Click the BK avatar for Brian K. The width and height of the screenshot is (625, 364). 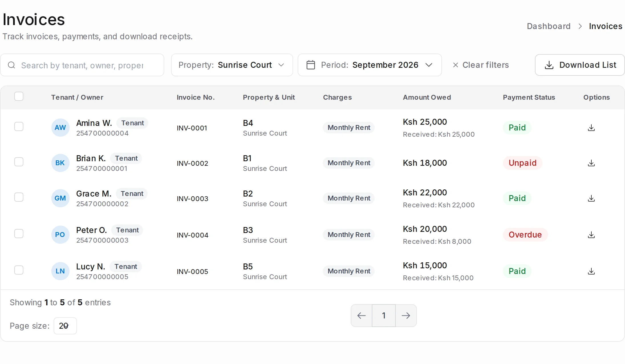pyautogui.click(x=60, y=163)
